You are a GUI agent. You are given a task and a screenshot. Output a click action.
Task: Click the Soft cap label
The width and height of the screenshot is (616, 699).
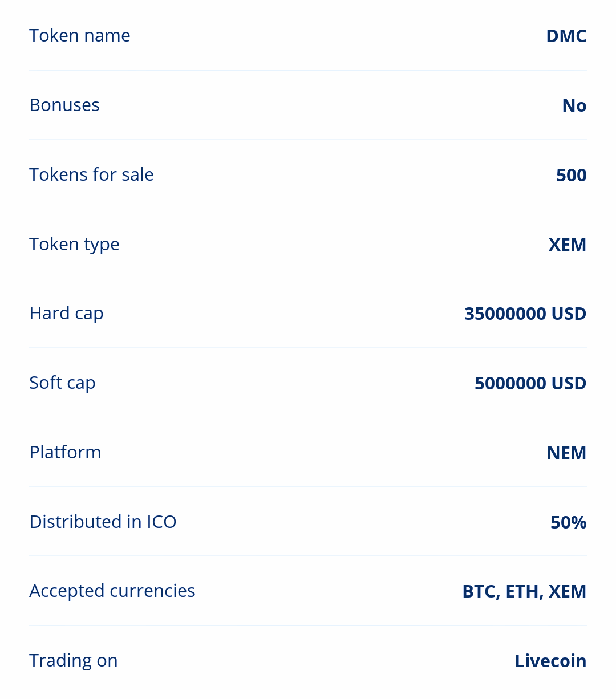pos(62,383)
